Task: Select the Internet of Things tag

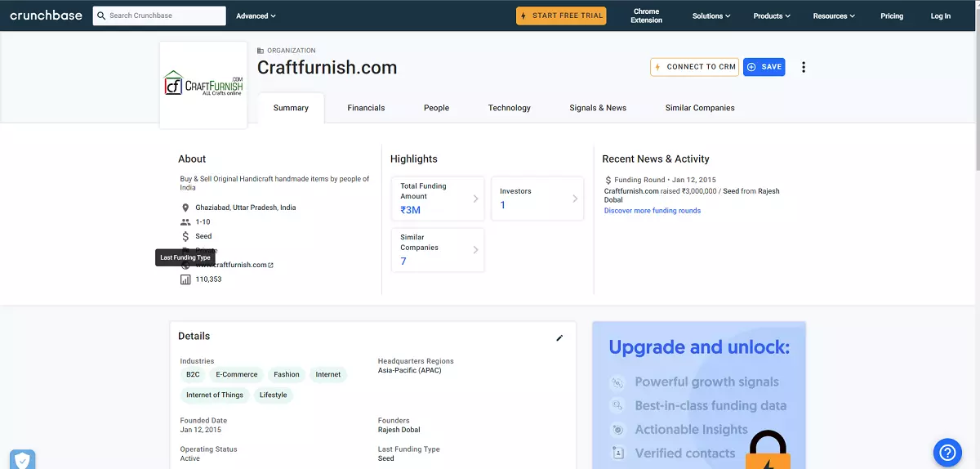Action: tap(215, 395)
